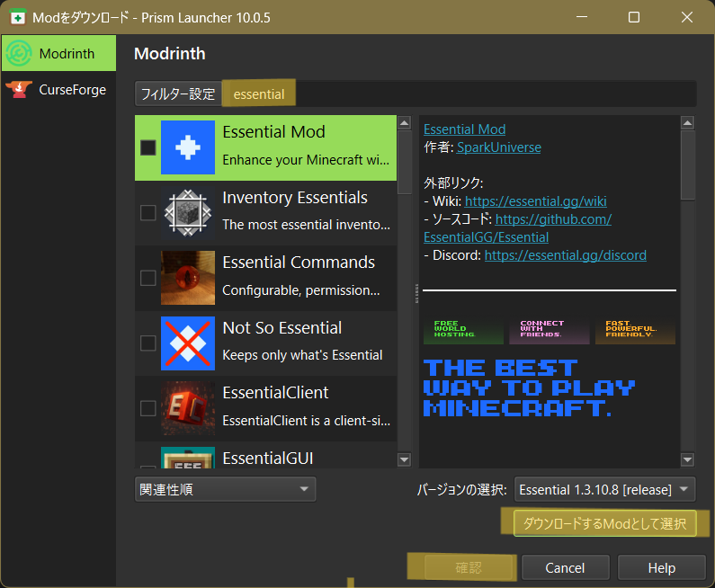Click the Inventory Essentials mod icon

click(x=188, y=212)
